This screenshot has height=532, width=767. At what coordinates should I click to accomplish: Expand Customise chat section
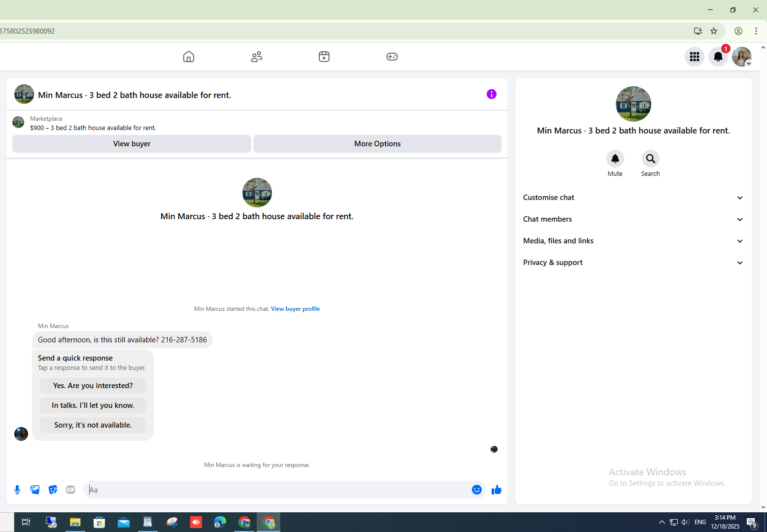(634, 198)
